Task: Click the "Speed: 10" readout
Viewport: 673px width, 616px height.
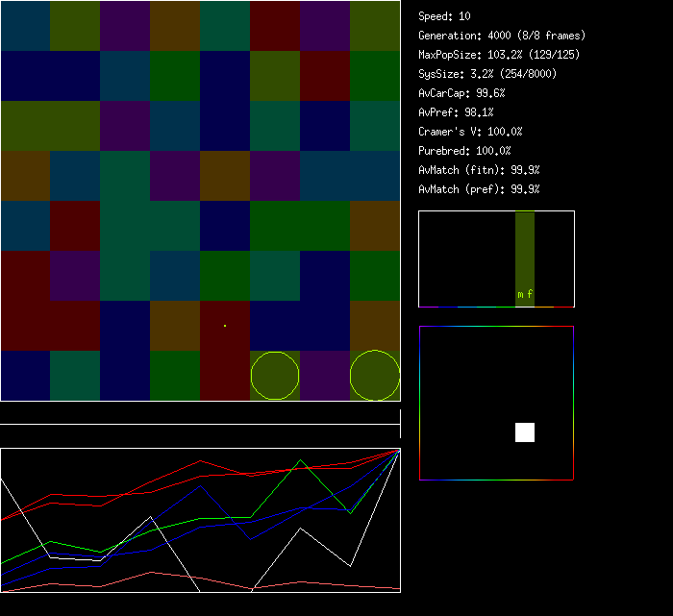Action: click(x=444, y=16)
